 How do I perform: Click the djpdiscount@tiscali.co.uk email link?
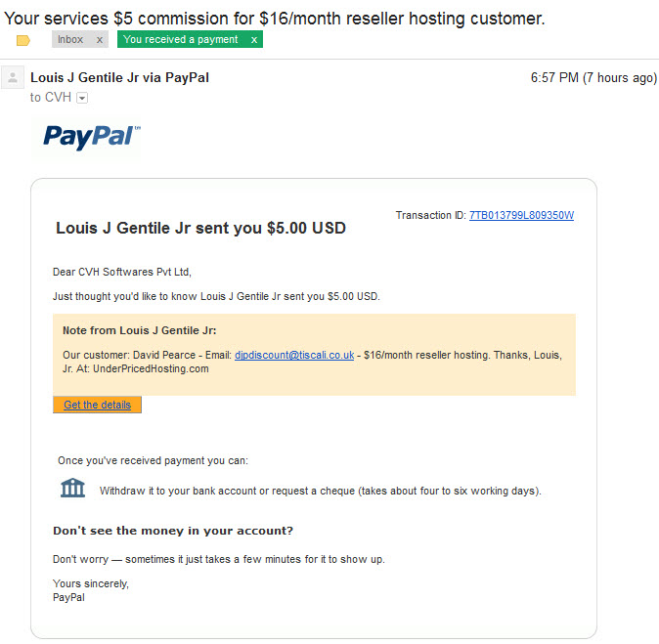pos(294,356)
